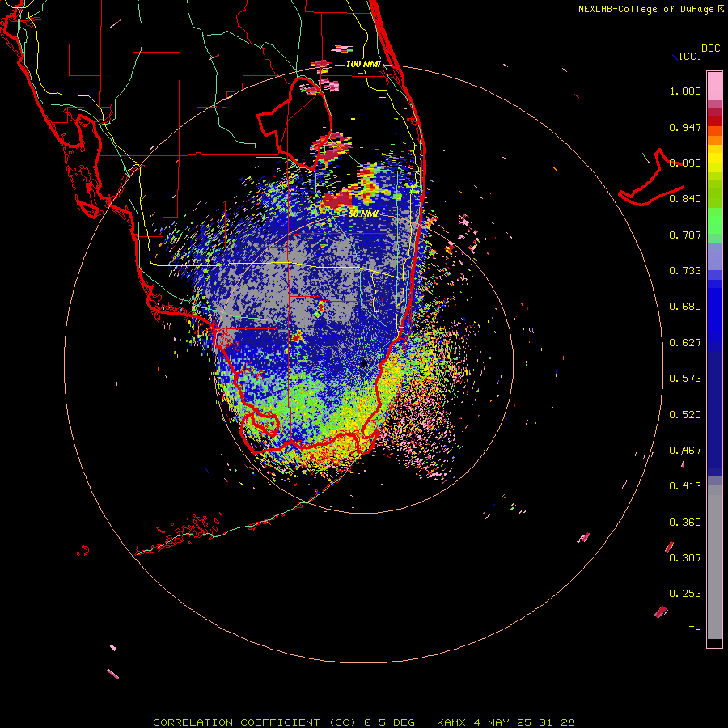
Task: Click the 4 MAY 25 date text
Action: pyautogui.click(x=503, y=722)
